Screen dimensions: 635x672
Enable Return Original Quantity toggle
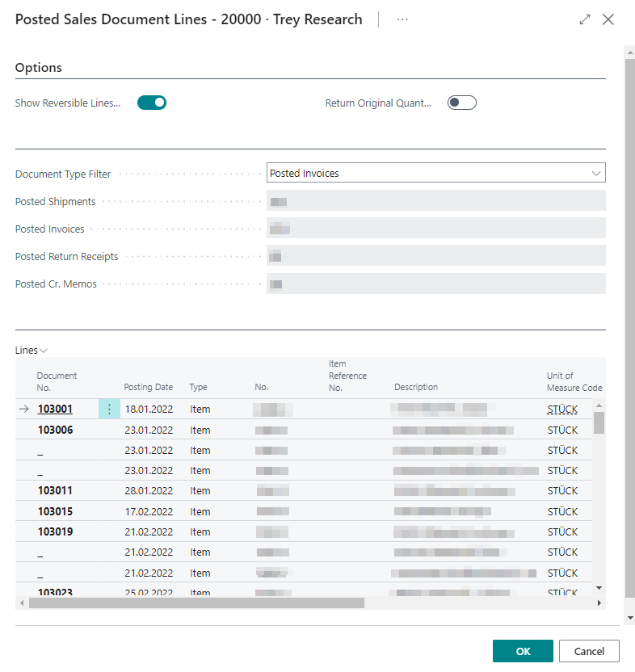tap(462, 103)
